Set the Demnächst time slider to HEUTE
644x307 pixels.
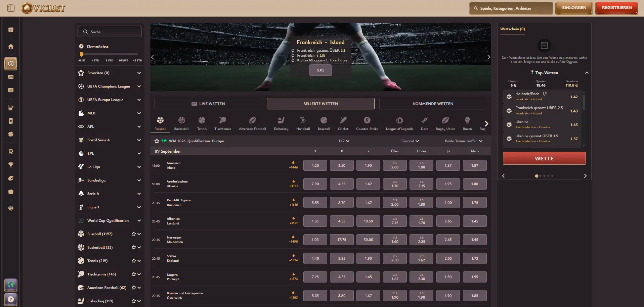[x=123, y=54]
